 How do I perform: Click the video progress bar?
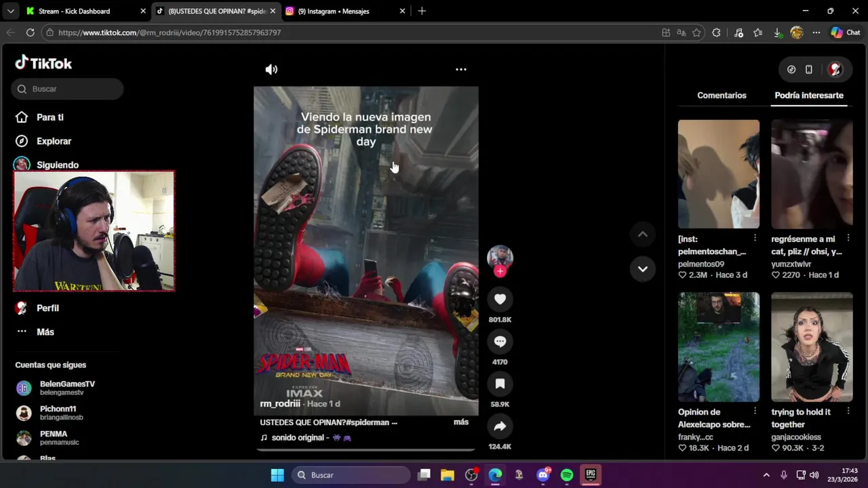pos(366,449)
